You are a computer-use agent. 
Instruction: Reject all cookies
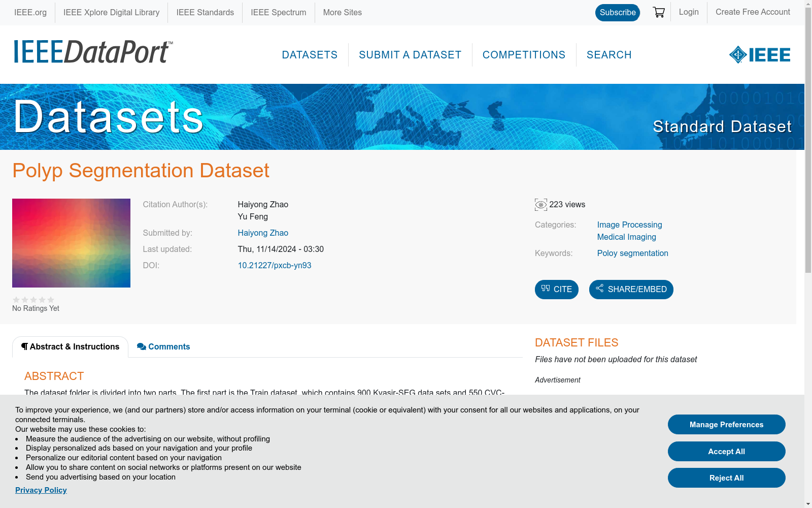point(727,478)
